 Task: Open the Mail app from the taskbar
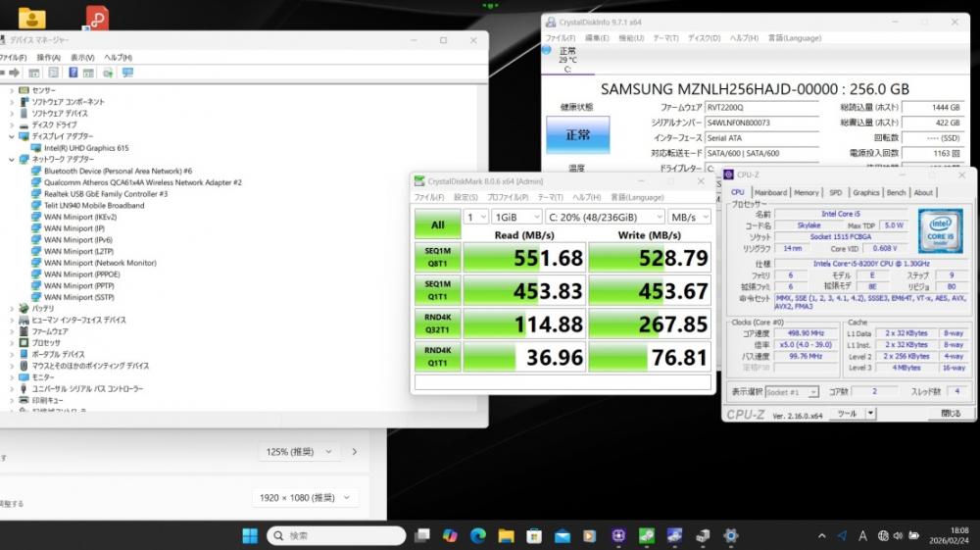click(563, 535)
